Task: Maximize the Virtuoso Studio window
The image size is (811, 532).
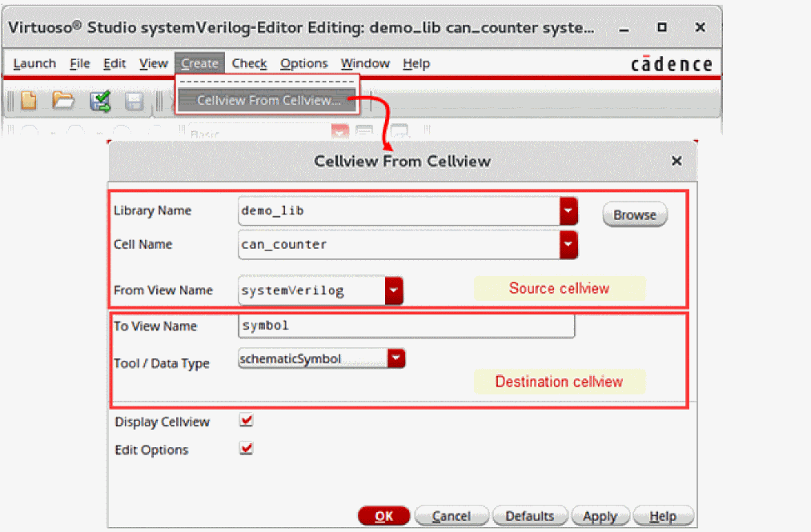Action: coord(662,27)
